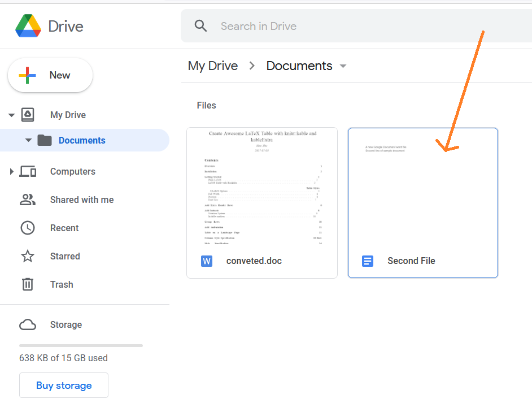Click the Starred star icon
Screen dimensions: 532x403
(x=28, y=256)
